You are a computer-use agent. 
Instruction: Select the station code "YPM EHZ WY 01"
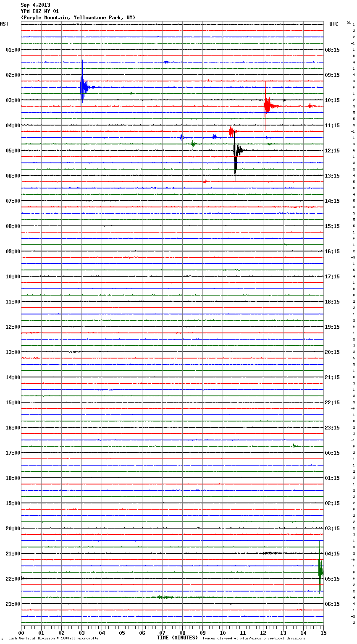click(x=39, y=11)
